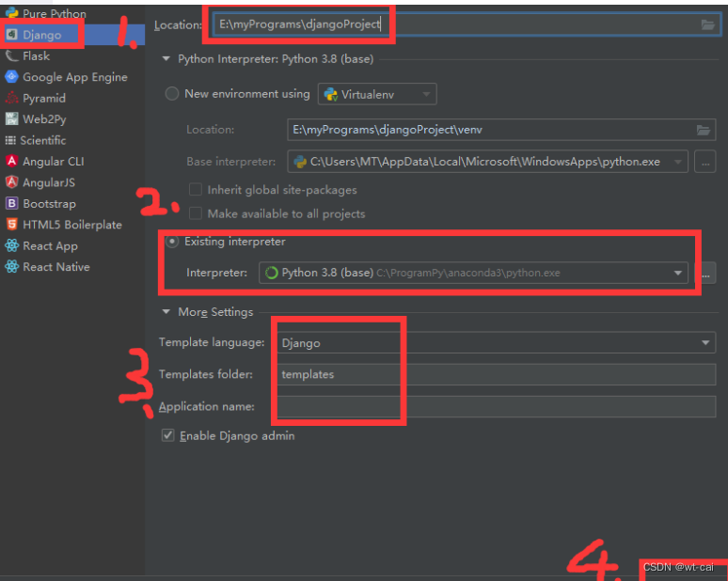Collapse the Python Interpreter section

pyautogui.click(x=166, y=59)
